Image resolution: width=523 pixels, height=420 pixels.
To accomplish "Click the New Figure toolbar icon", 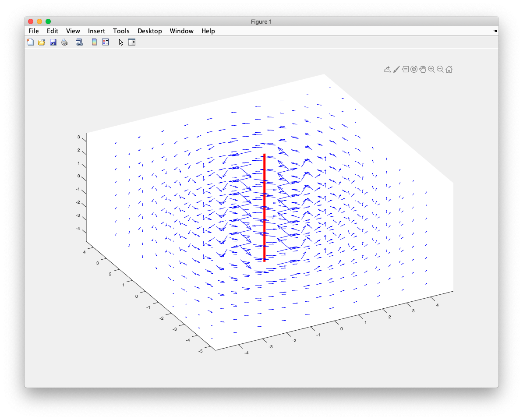I will [30, 42].
